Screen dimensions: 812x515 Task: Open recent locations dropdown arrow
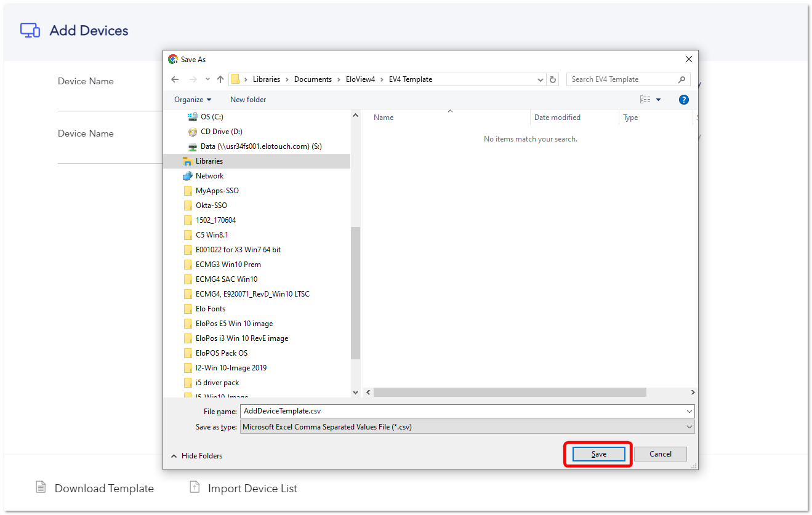[x=207, y=79]
